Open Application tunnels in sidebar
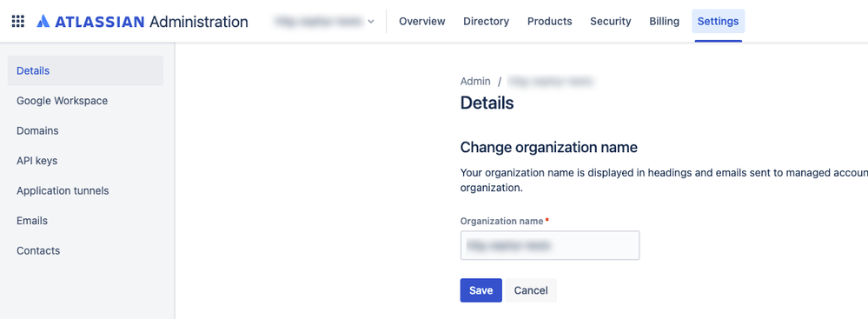The width and height of the screenshot is (868, 319). [85, 190]
